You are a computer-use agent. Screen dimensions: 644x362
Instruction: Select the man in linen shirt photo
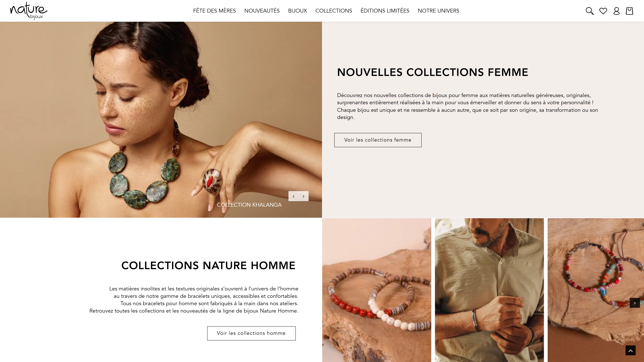click(489, 290)
